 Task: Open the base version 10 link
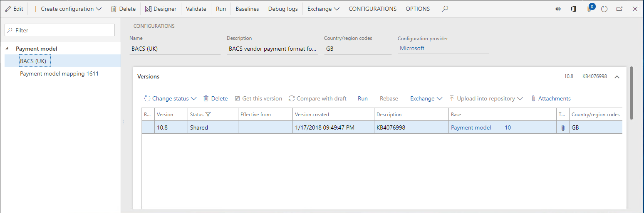coord(508,127)
